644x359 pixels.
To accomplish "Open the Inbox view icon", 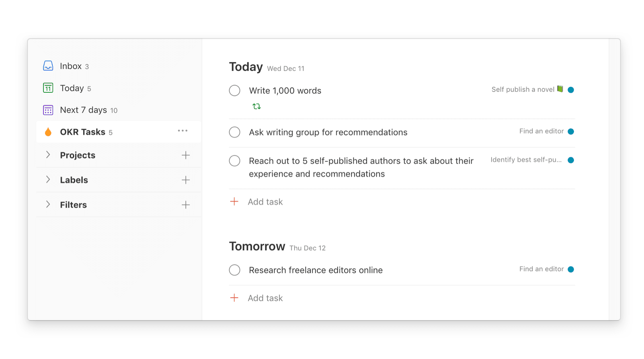I will point(48,66).
